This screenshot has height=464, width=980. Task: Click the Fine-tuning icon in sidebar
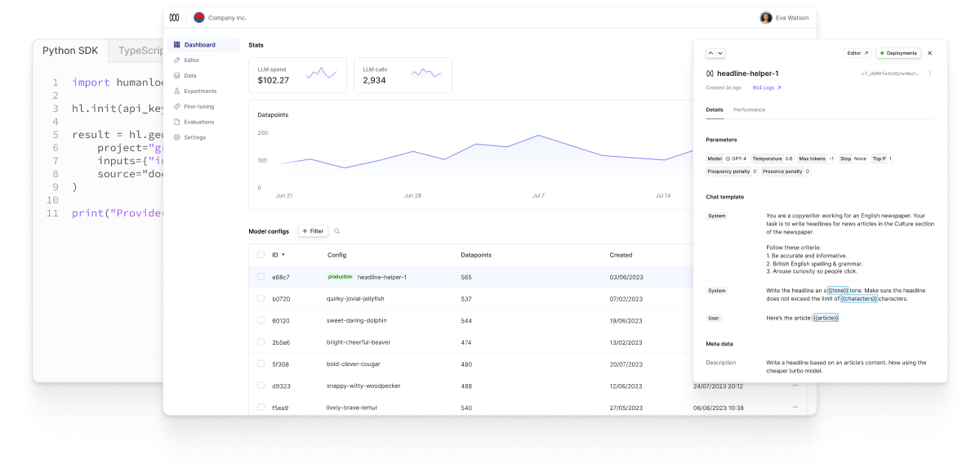click(x=177, y=106)
